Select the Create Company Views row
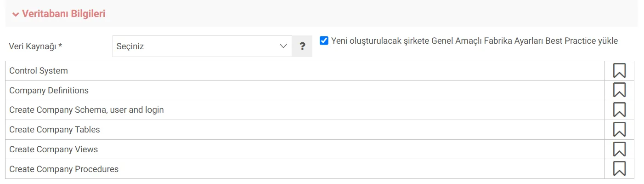The image size is (644, 184). [305, 149]
